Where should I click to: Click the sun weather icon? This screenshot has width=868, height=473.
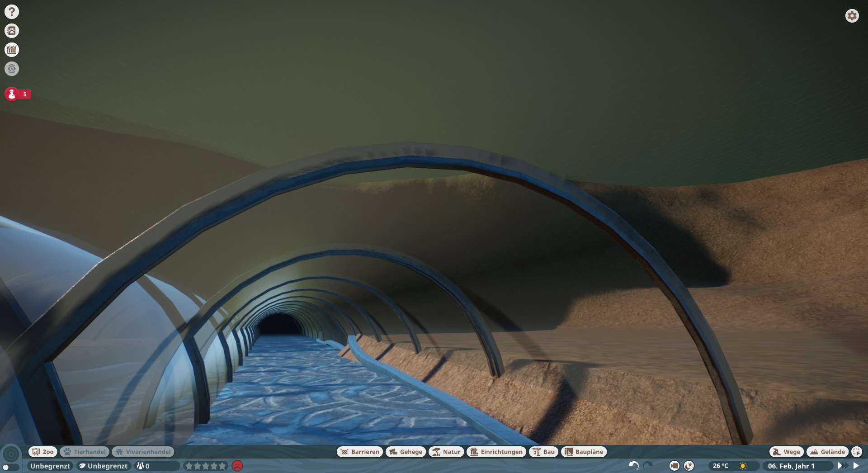(x=743, y=466)
